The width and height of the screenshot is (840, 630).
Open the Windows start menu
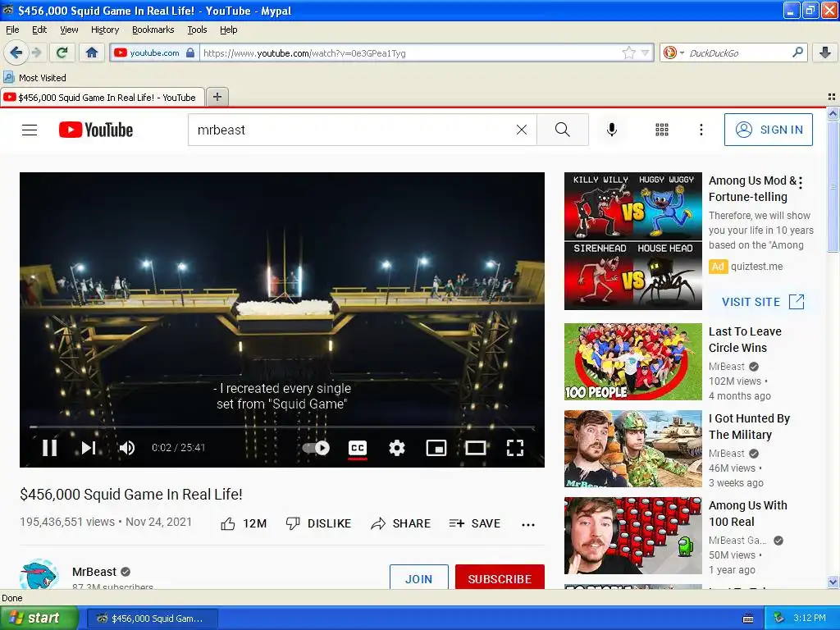click(x=39, y=619)
